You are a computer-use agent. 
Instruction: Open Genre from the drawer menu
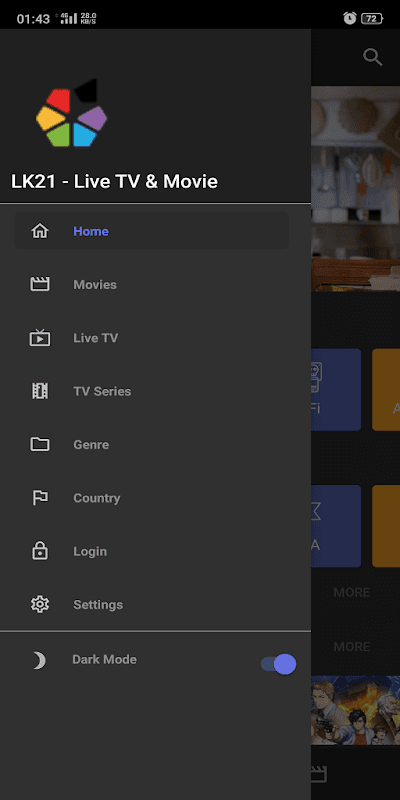pos(152,444)
